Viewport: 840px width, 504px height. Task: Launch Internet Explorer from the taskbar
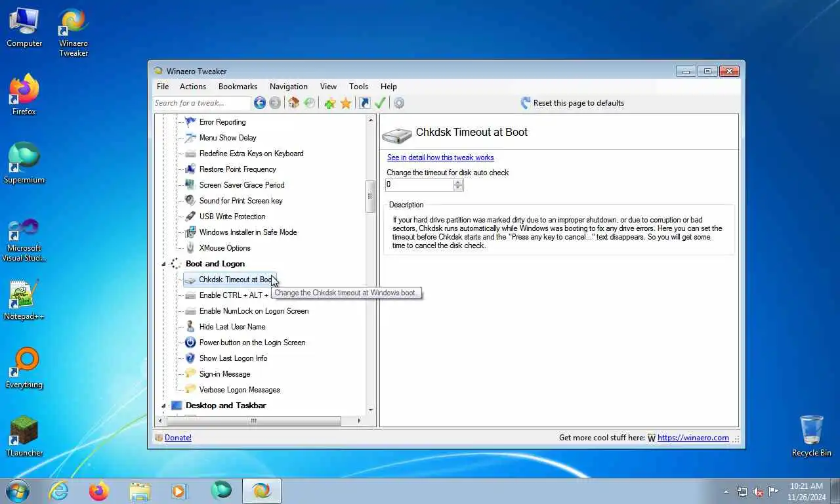(x=58, y=491)
